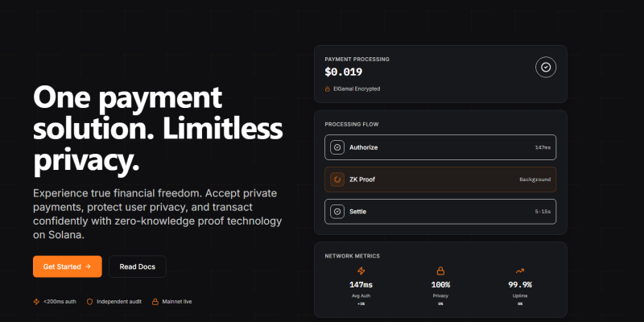The image size is (644, 322).
Task: Click the Authorize step check icon
Action: (x=338, y=147)
